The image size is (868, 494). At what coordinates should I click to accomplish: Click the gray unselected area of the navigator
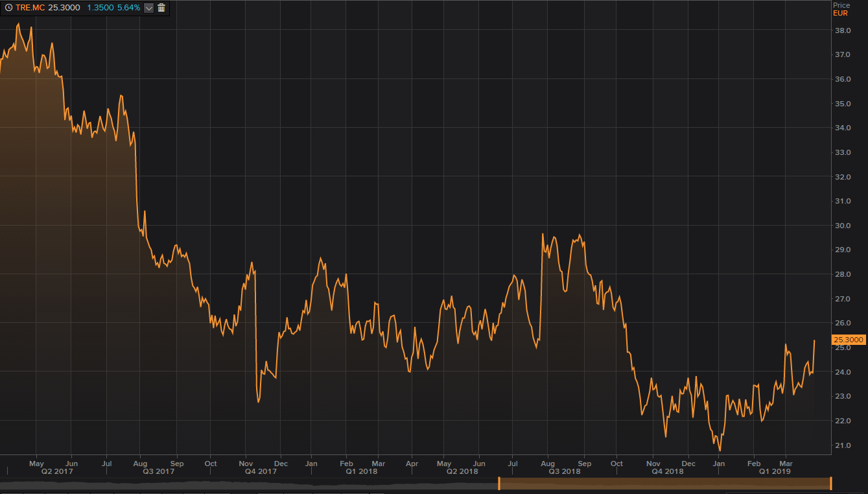click(248, 483)
